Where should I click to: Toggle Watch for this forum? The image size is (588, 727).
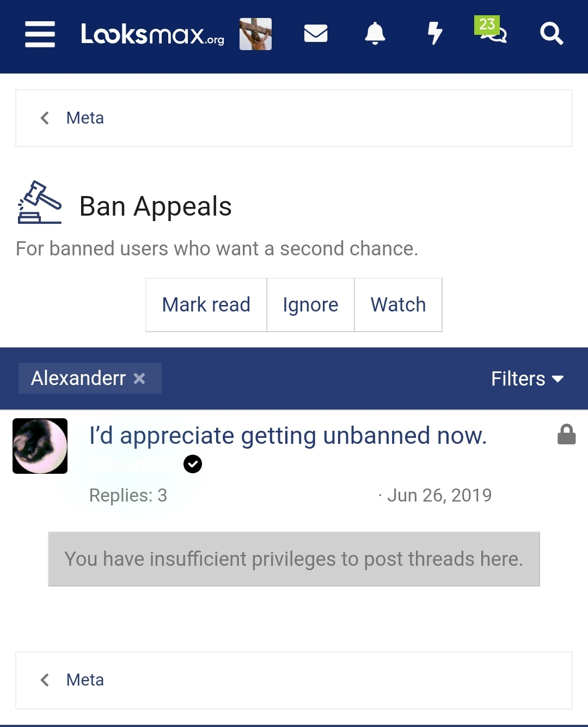click(x=398, y=305)
